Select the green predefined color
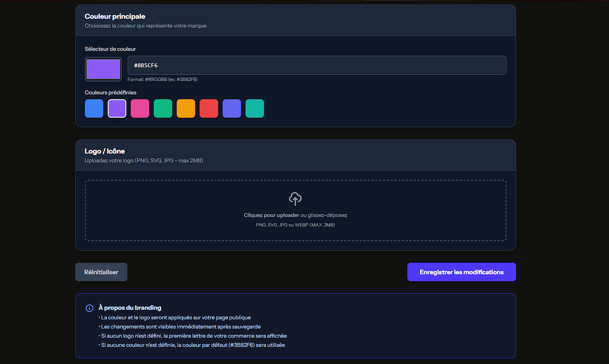 pos(162,108)
